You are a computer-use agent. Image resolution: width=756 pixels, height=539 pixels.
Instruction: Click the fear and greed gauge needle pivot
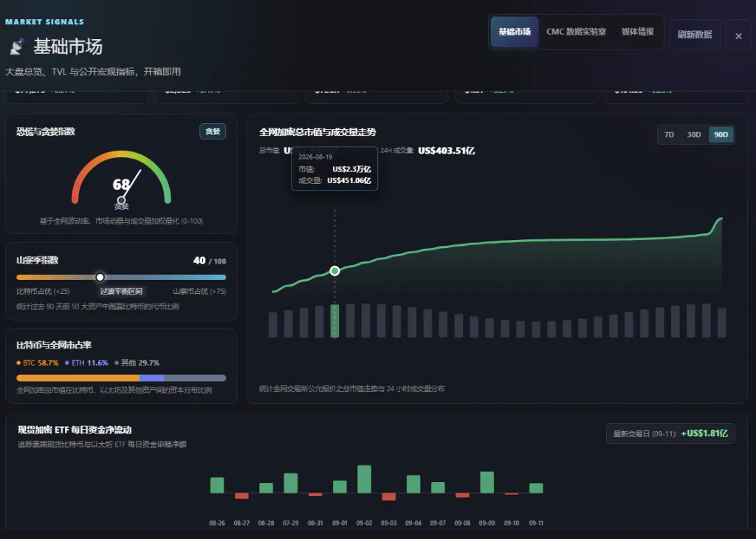pos(122,200)
